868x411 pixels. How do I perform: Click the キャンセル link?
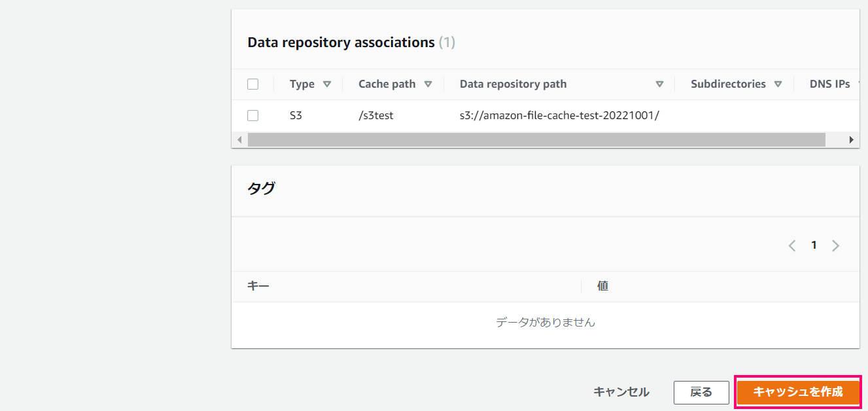(x=621, y=392)
